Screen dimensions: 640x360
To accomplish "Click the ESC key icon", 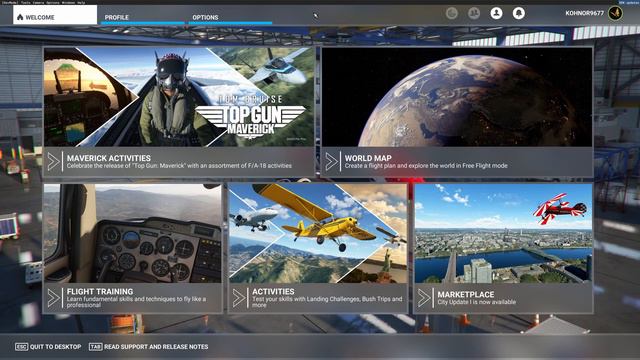I will click(21, 347).
